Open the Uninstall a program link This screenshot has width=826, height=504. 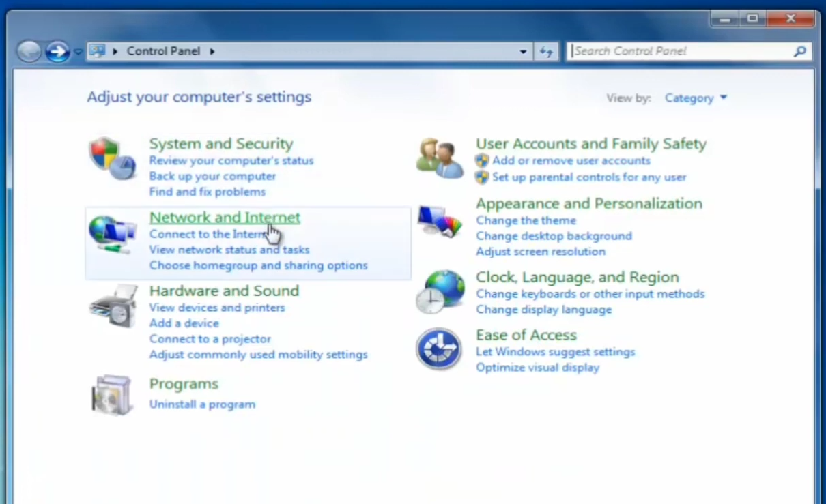(x=202, y=404)
